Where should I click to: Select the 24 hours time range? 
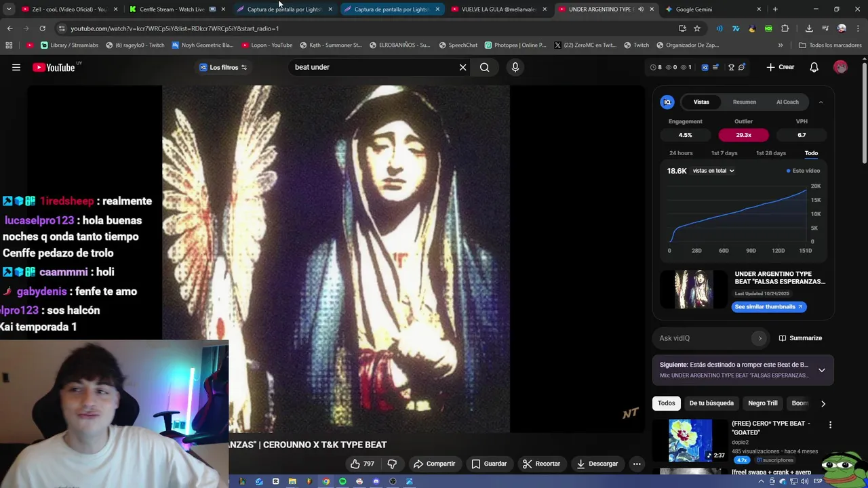[x=681, y=153]
